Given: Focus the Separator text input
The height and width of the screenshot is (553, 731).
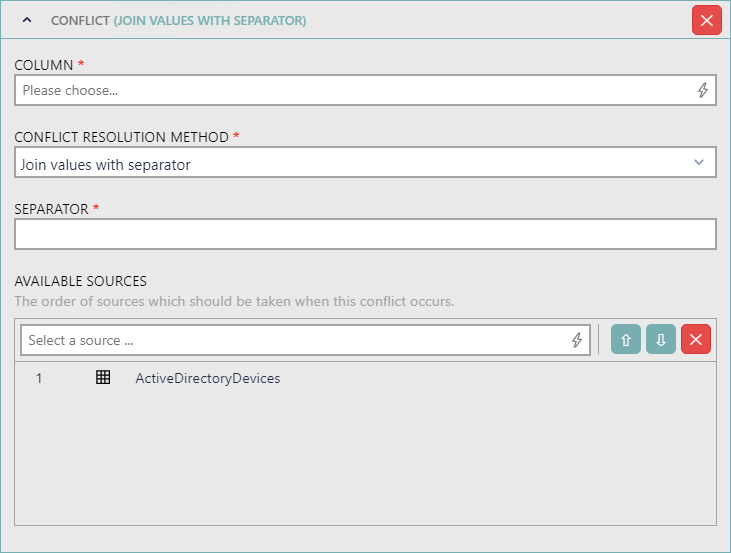Looking at the screenshot, I should [x=365, y=235].
